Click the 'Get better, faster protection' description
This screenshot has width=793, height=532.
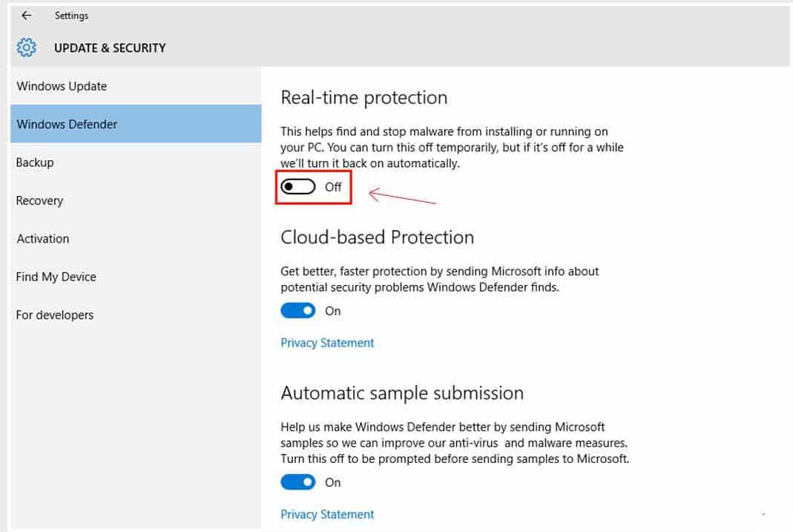439,279
